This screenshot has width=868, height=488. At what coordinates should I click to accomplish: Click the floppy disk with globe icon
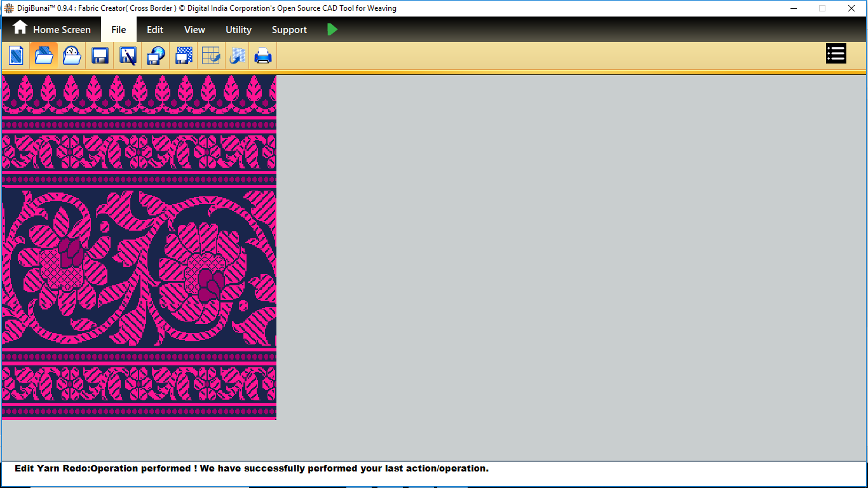click(x=156, y=56)
